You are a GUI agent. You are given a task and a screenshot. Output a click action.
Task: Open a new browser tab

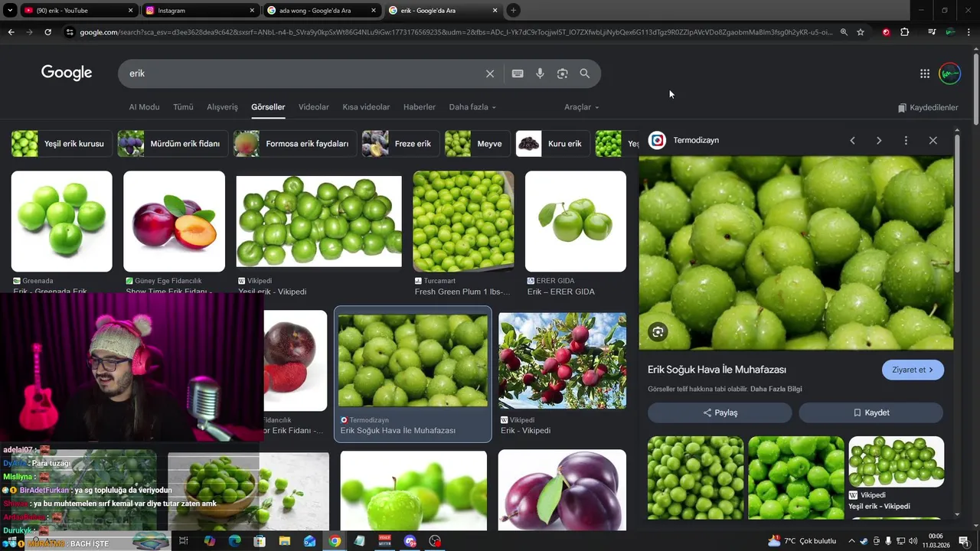(513, 10)
